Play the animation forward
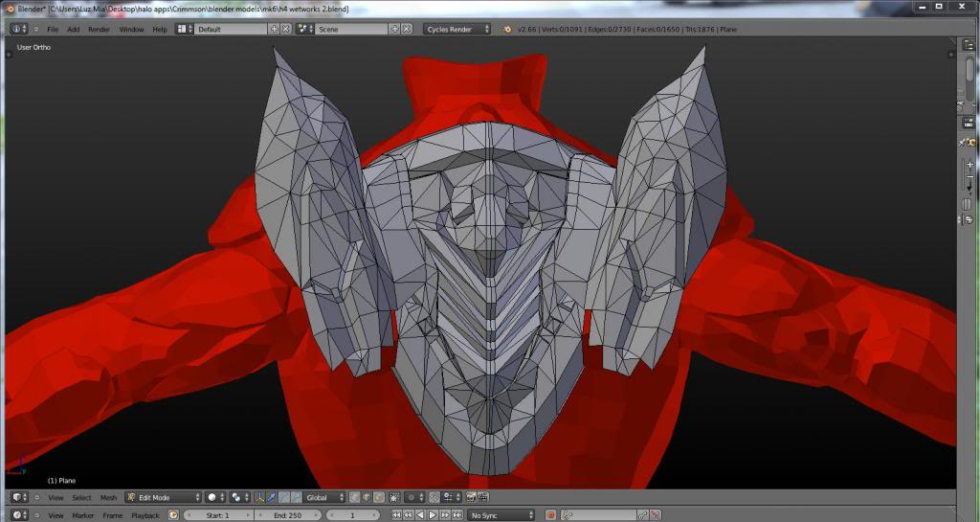The height and width of the screenshot is (522, 980). tap(433, 515)
